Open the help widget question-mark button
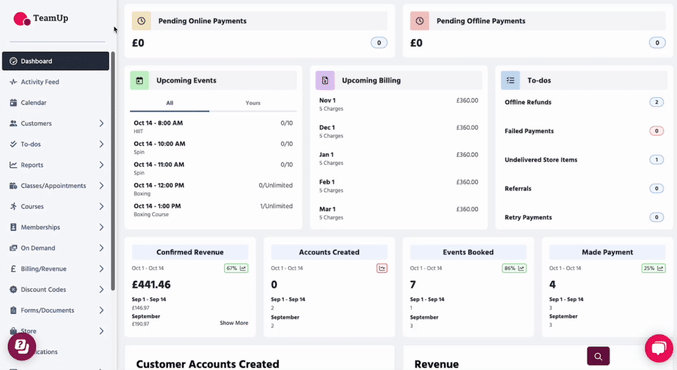677x370 pixels. [22, 346]
